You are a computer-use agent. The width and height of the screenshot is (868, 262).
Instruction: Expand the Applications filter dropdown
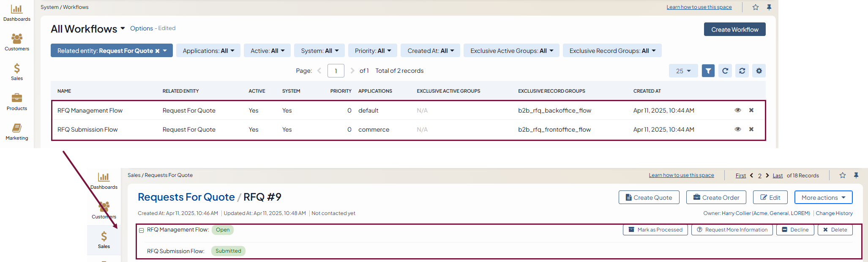tap(208, 51)
